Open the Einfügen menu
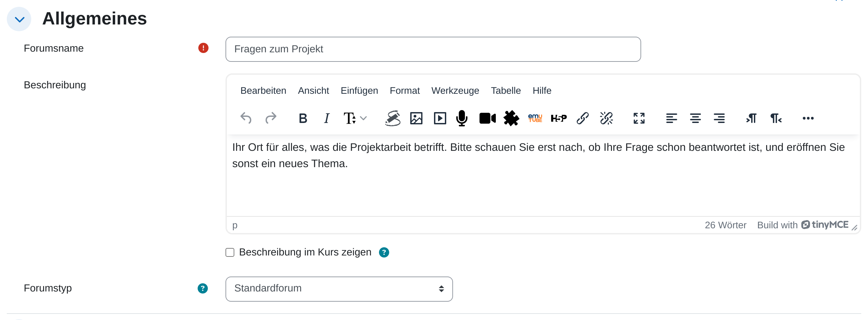 click(359, 91)
